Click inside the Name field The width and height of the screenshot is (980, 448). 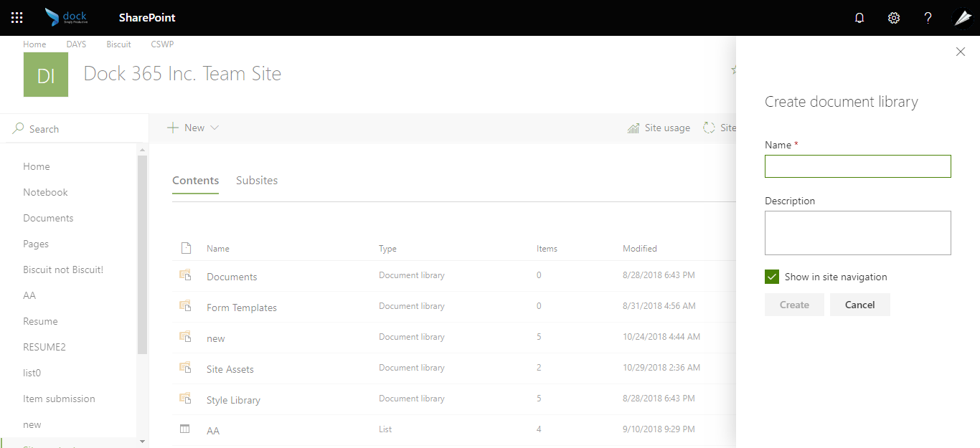pyautogui.click(x=857, y=166)
